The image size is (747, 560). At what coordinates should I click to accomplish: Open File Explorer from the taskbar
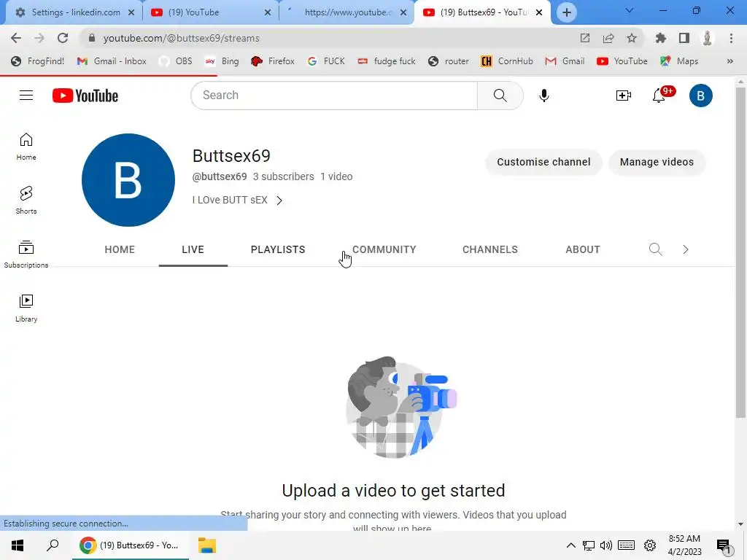coord(206,545)
